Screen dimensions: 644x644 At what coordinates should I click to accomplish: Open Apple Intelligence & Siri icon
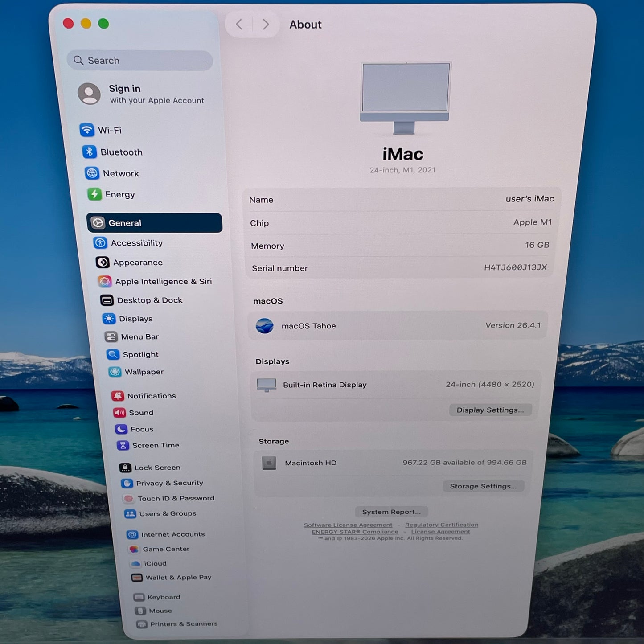[105, 281]
